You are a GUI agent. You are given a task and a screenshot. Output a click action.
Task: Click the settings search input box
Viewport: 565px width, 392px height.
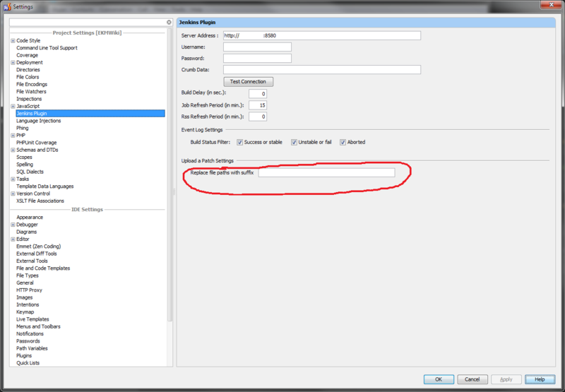(88, 23)
